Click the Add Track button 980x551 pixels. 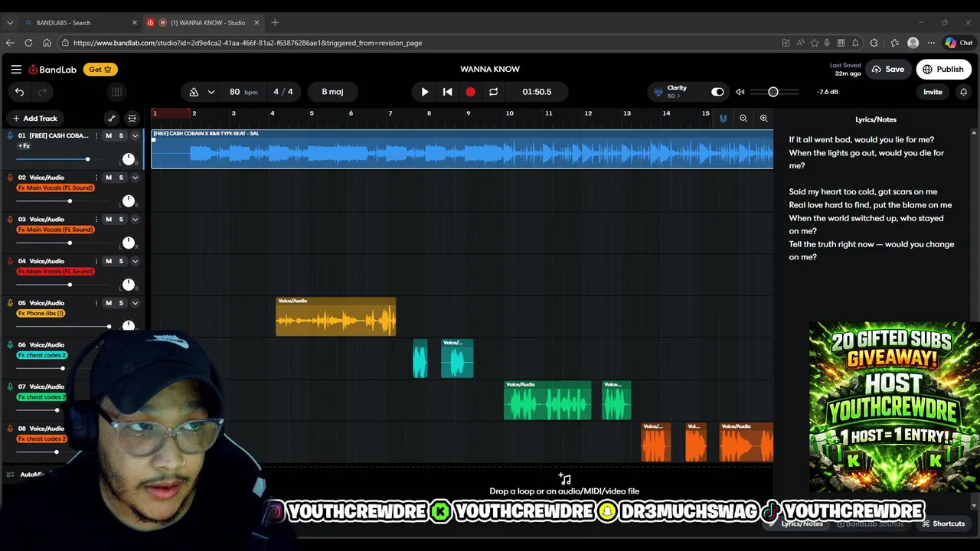tap(34, 119)
